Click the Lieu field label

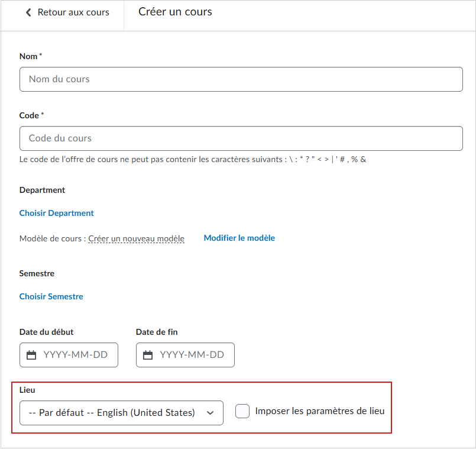[27, 390]
